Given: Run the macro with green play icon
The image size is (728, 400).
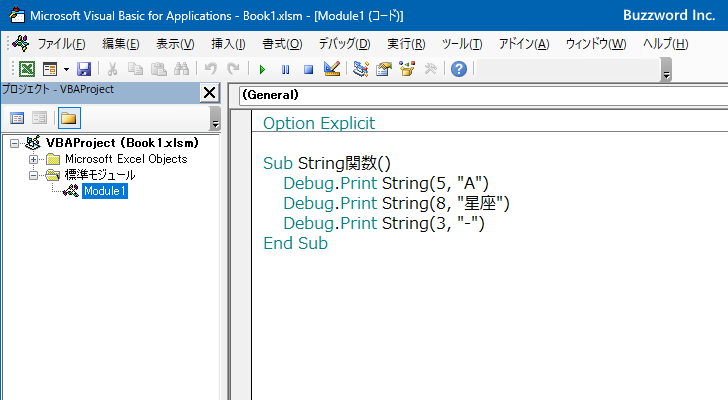Looking at the screenshot, I should pyautogui.click(x=262, y=70).
